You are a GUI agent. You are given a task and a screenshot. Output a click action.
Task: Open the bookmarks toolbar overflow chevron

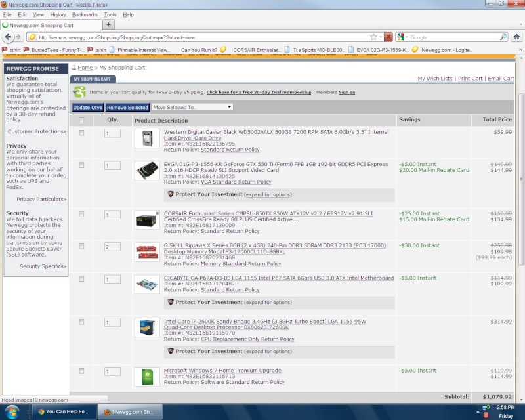pos(520,50)
